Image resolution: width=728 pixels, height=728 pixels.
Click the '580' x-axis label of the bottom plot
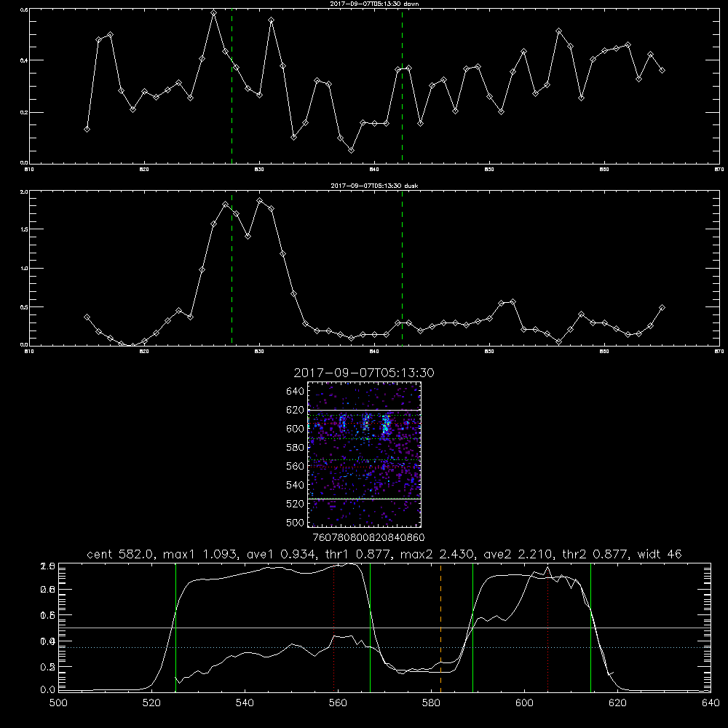point(431,703)
